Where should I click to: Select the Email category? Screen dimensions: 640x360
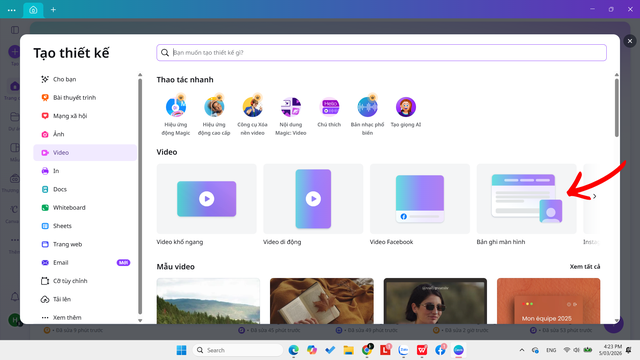(x=85, y=263)
